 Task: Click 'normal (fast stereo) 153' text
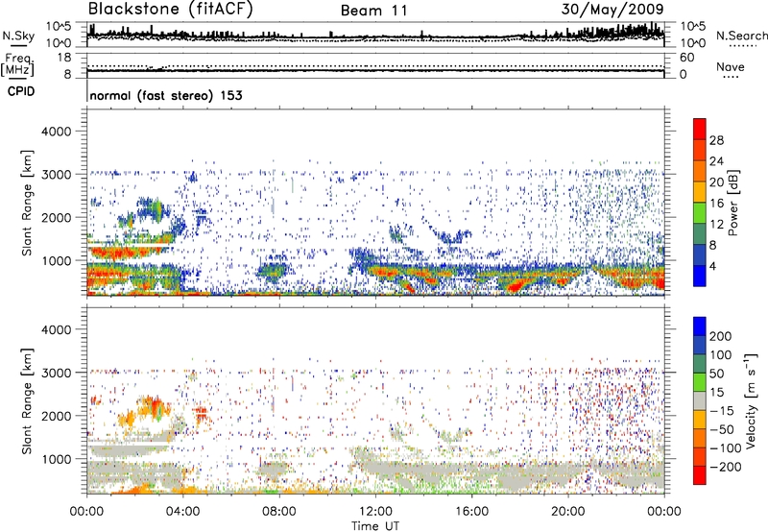(x=166, y=95)
